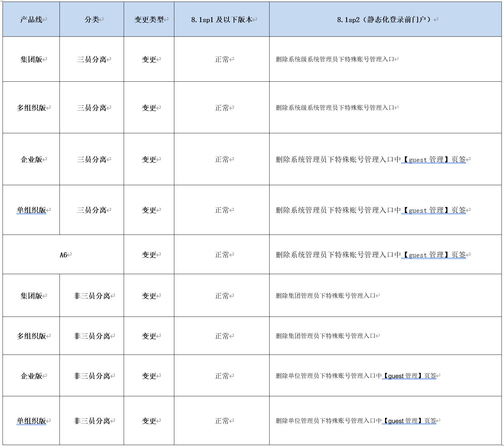The image size is (504, 446).
Task: Click the 8.1sp1 及以下版本 header
Action: 221,20
